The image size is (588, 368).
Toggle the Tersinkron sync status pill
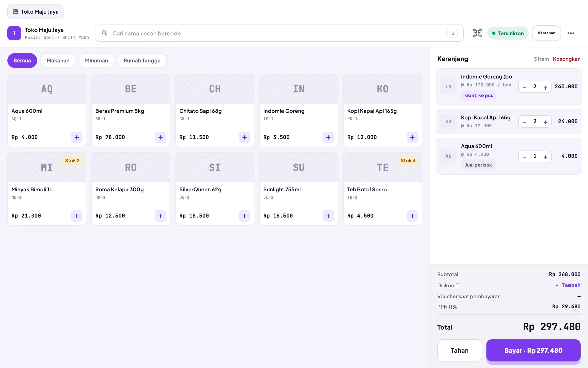(508, 33)
